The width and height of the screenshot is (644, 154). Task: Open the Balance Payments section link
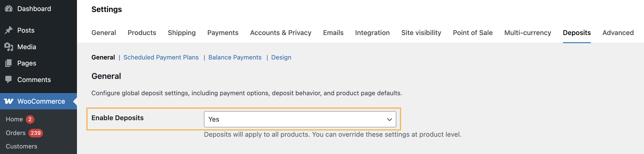coord(235,57)
